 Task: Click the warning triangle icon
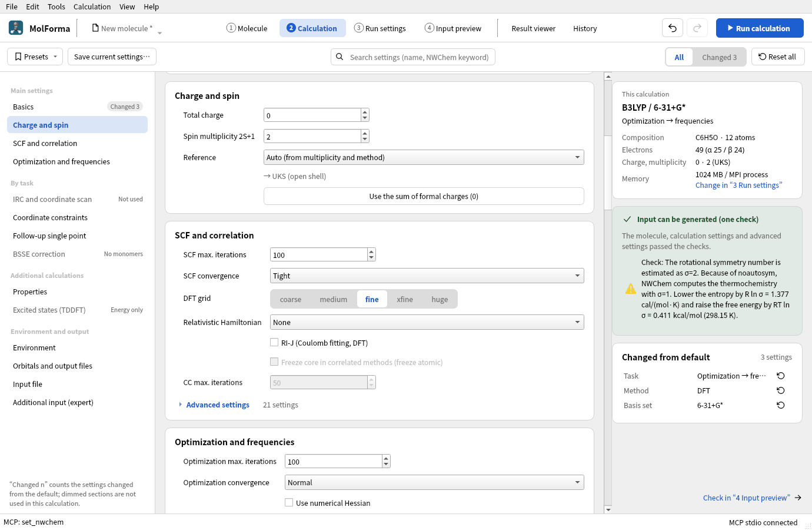coord(631,289)
